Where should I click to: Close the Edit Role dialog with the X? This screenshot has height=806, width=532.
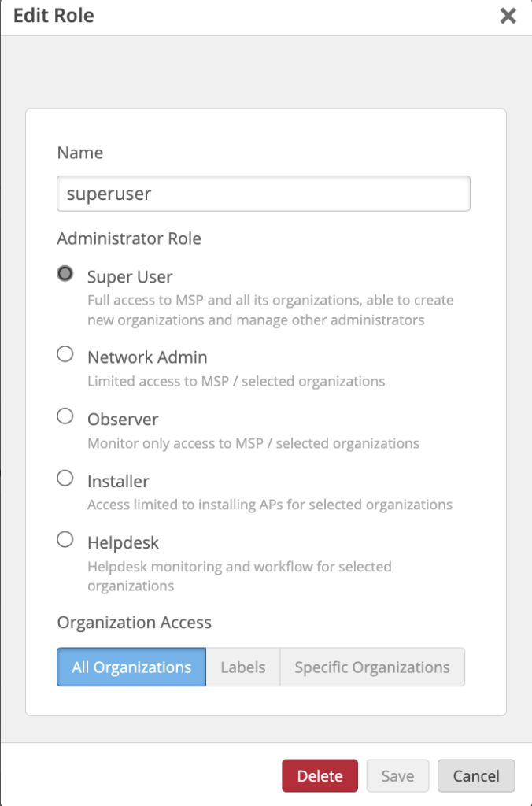pos(507,16)
